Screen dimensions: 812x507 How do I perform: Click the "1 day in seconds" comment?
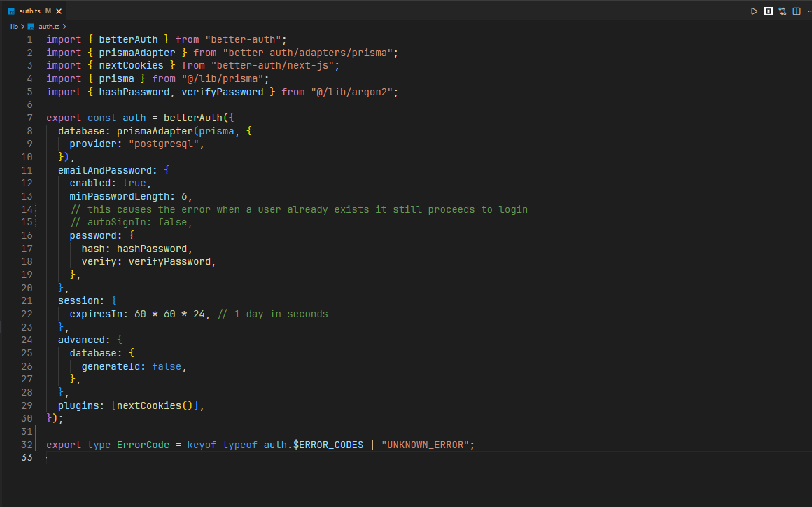[x=273, y=314]
